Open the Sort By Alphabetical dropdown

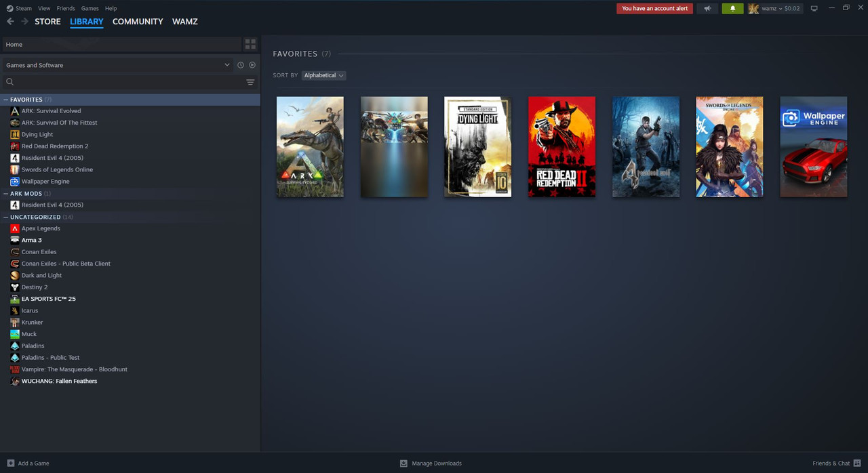pos(323,75)
